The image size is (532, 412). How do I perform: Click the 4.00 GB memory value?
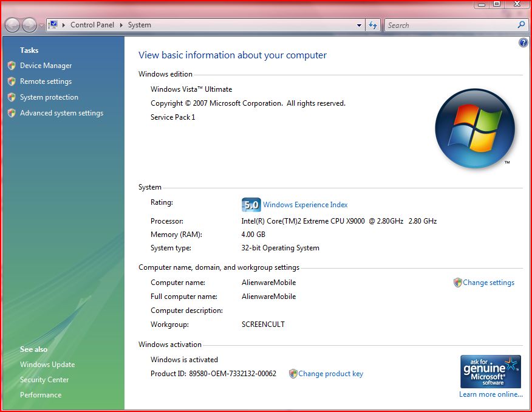253,235
